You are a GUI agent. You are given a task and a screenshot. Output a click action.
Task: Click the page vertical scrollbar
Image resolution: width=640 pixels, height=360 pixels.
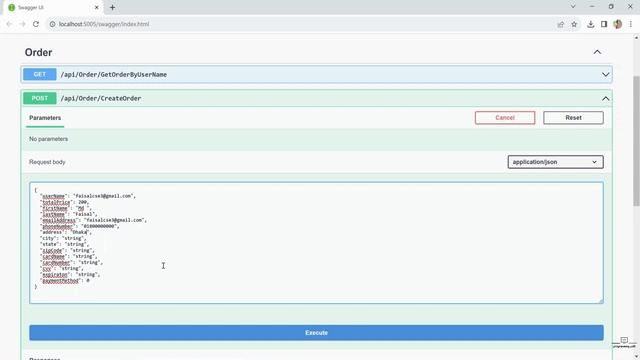[x=636, y=141]
